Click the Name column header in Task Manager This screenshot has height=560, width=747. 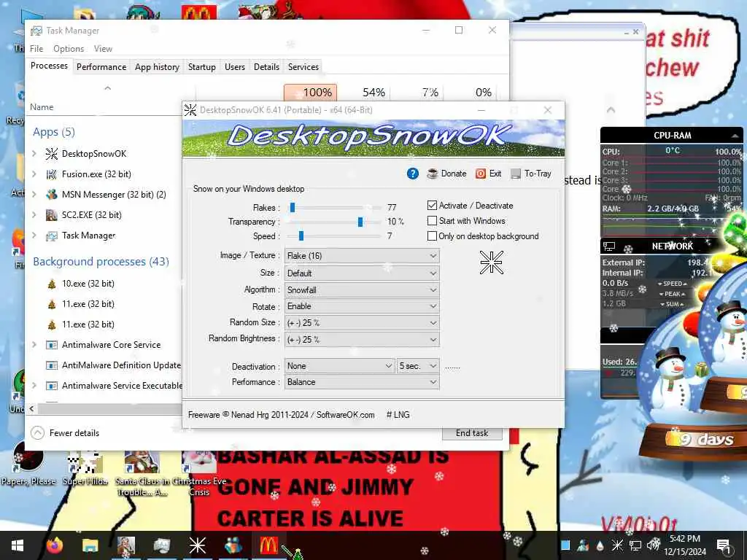(42, 107)
